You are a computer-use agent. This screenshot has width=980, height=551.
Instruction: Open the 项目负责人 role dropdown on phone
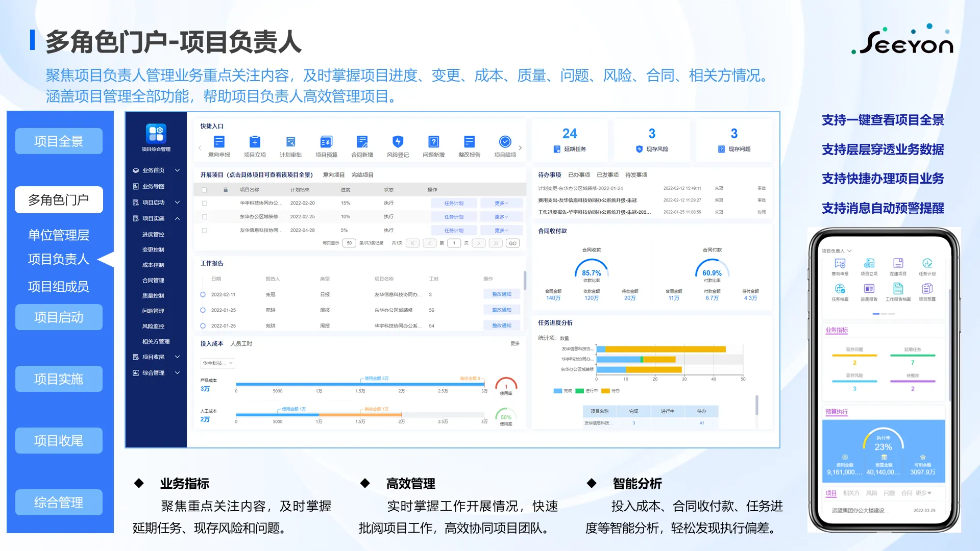click(x=837, y=251)
